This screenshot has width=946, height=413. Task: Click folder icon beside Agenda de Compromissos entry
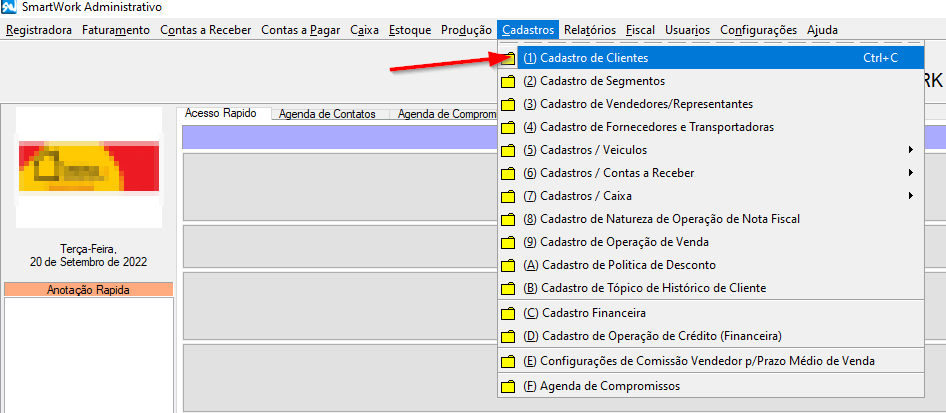508,386
